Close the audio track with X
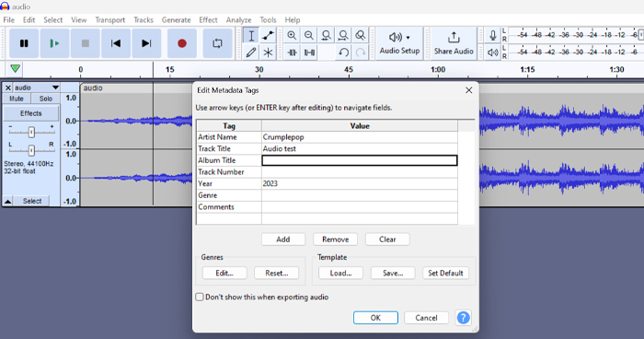The height and width of the screenshot is (339, 644). pyautogui.click(x=7, y=88)
